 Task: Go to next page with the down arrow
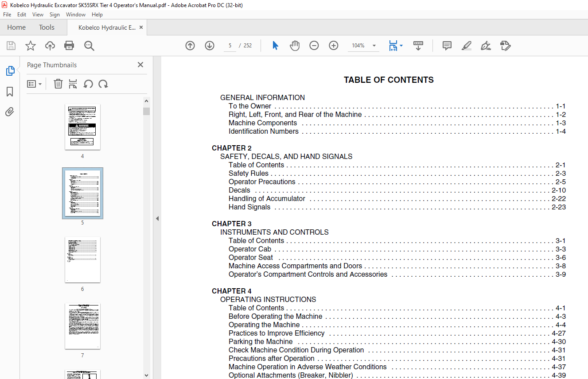[x=210, y=46]
